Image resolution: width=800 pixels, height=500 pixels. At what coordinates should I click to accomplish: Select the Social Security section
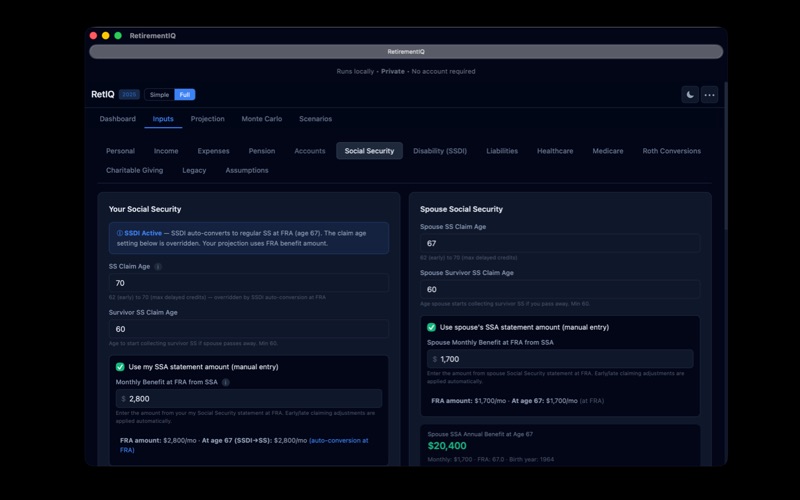click(369, 151)
